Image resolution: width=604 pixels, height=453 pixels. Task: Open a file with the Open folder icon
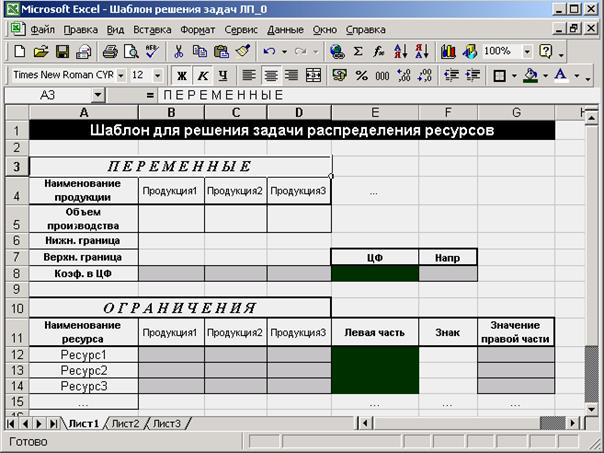41,51
